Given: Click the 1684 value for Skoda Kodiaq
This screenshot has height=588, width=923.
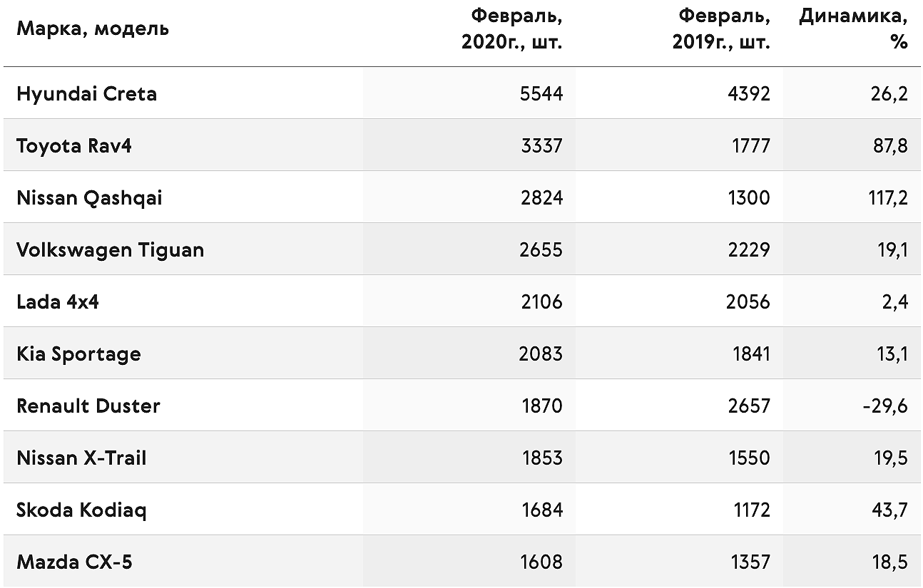Looking at the screenshot, I should (x=542, y=510).
